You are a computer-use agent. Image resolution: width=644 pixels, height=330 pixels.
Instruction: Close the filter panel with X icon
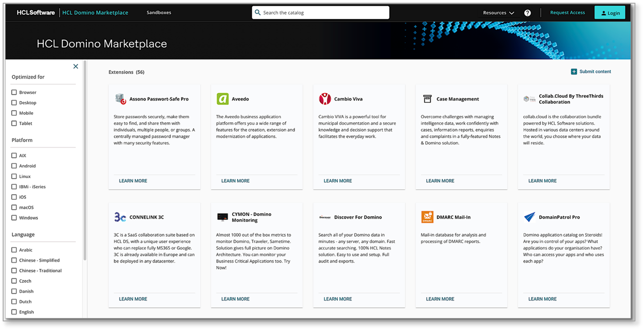[76, 66]
